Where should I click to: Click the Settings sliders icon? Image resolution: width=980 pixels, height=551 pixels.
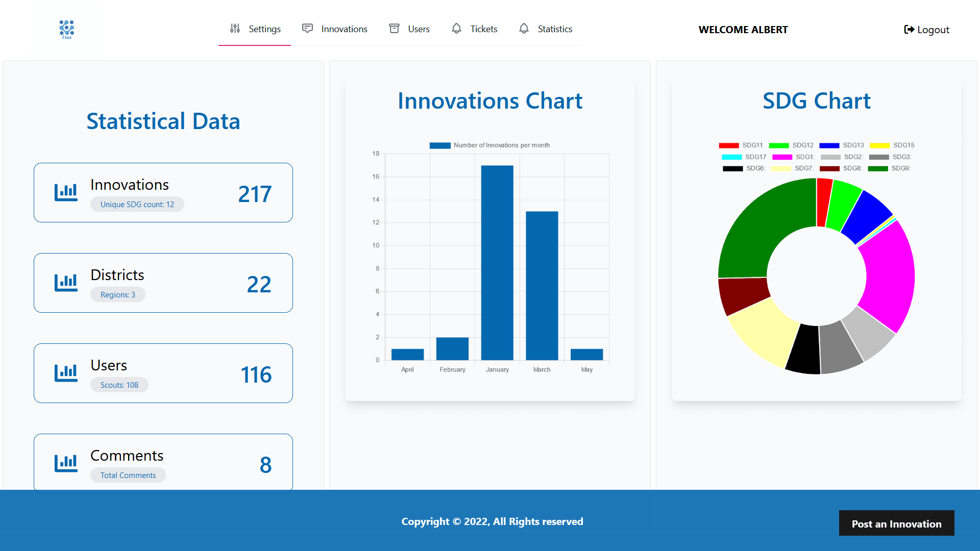(x=235, y=29)
